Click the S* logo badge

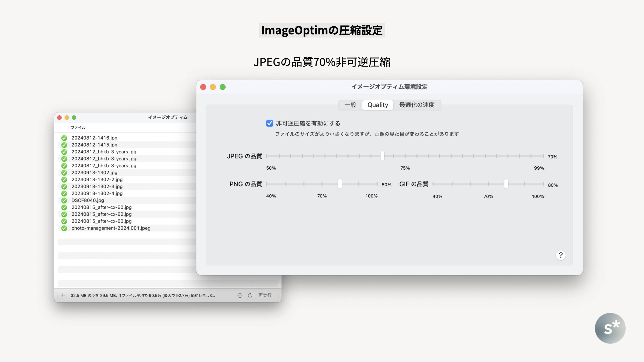click(x=610, y=328)
